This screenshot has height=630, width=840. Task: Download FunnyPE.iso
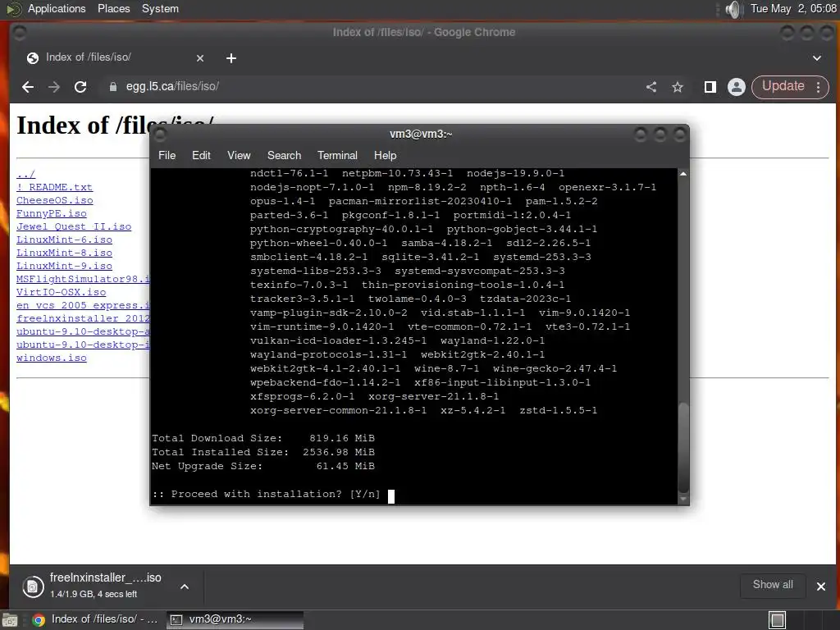(x=51, y=213)
